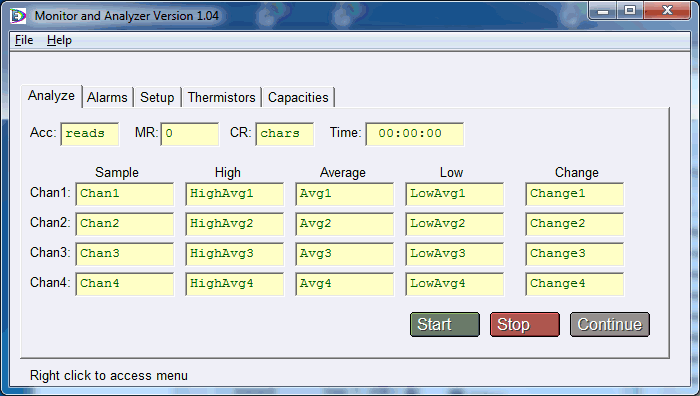Click 'Right click to access menu' status text
The height and width of the screenshot is (396, 700).
109,376
